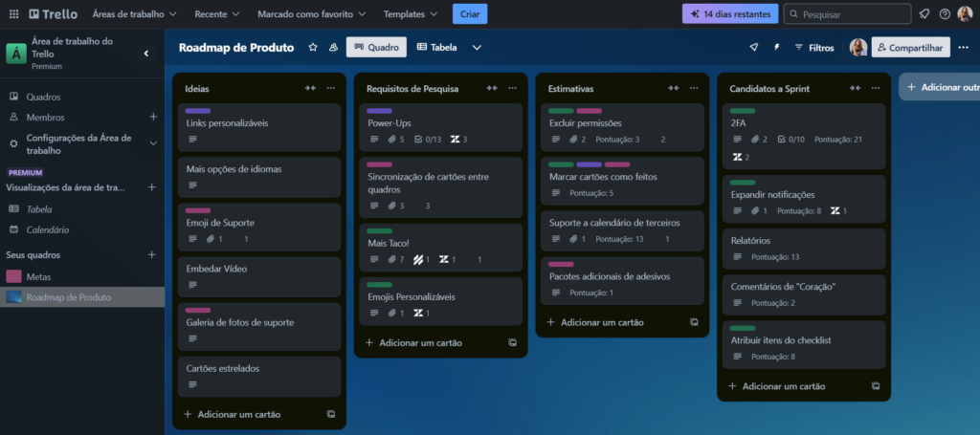Click Adicionar outra lista button
The width and height of the screenshot is (980, 435).
tap(941, 87)
